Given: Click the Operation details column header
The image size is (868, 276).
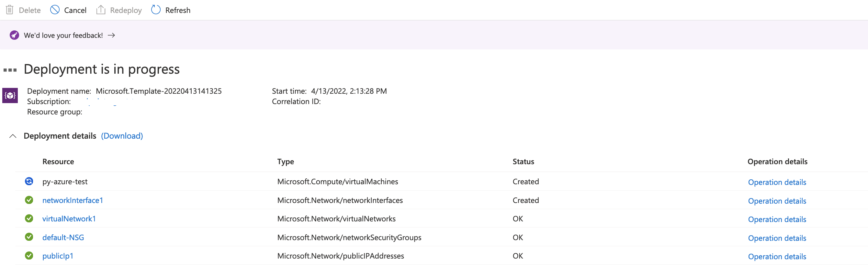Looking at the screenshot, I should click(x=777, y=162).
